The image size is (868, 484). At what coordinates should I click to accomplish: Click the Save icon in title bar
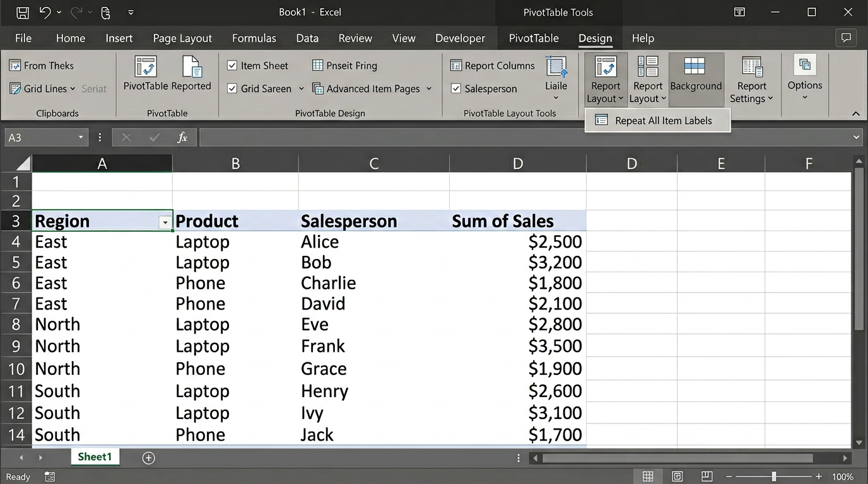pos(22,13)
